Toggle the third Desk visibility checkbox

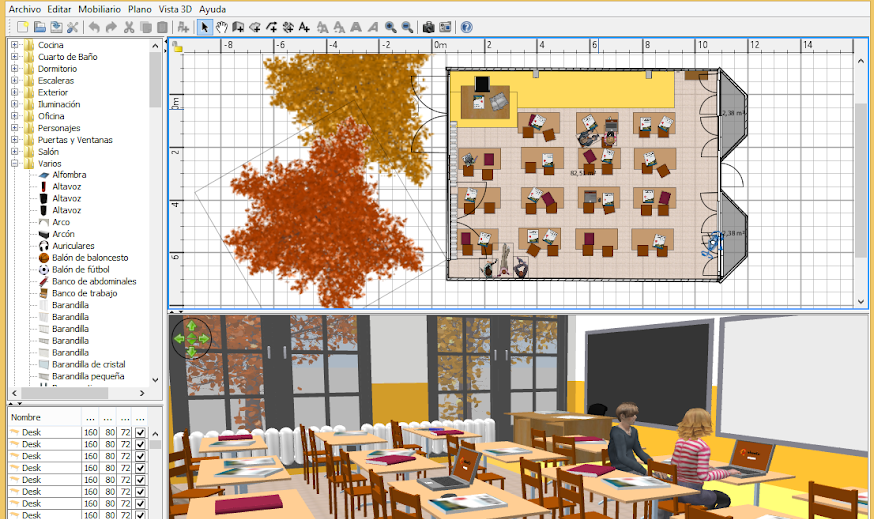140,456
